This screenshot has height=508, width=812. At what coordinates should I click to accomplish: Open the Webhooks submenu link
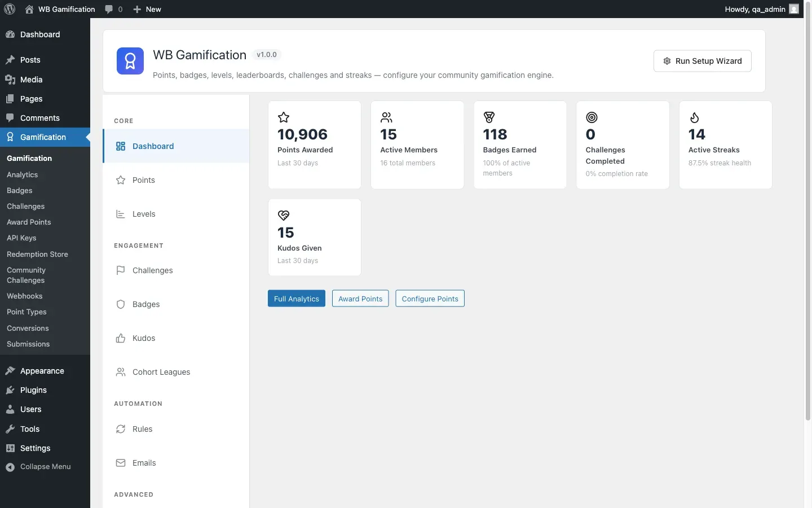[x=25, y=296]
